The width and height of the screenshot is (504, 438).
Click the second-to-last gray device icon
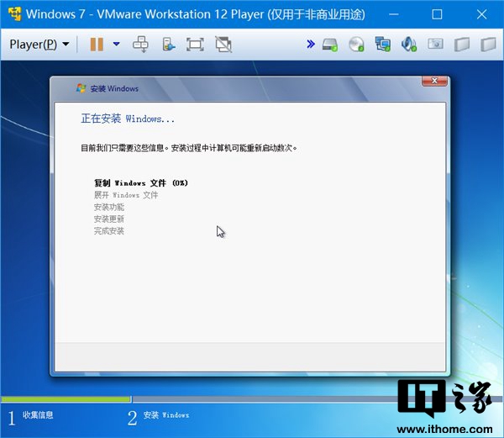click(x=461, y=44)
